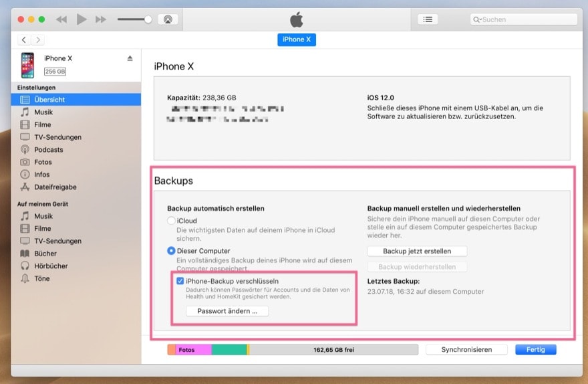The image size is (588, 384).
Task: Uncheck iPhone-Backup verschlüsseln checkbox
Action: point(180,281)
